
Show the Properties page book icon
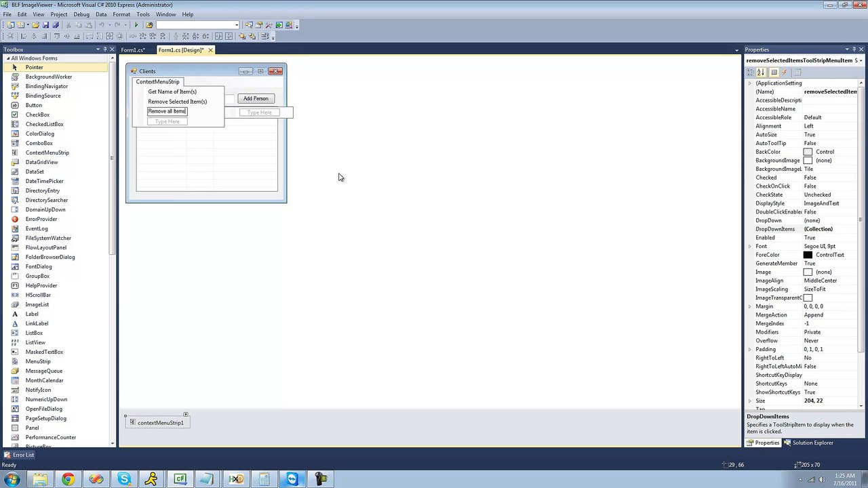[x=774, y=73]
